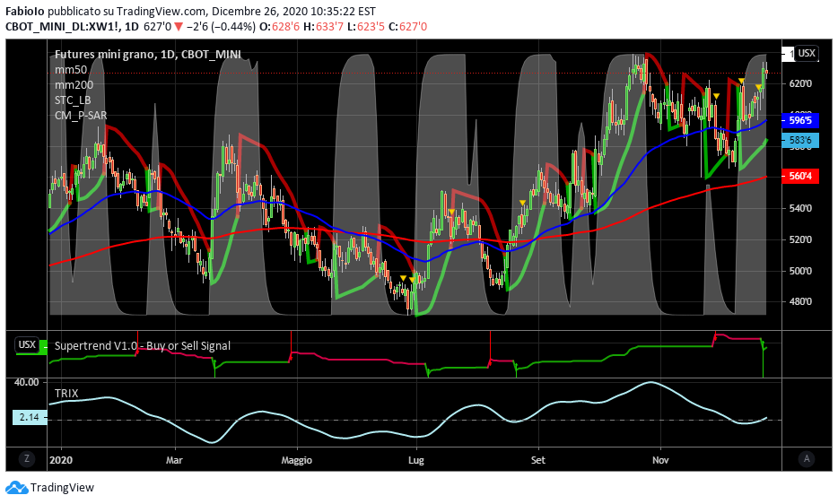
Task: Expand the TRIX indicator title
Action: coord(66,393)
